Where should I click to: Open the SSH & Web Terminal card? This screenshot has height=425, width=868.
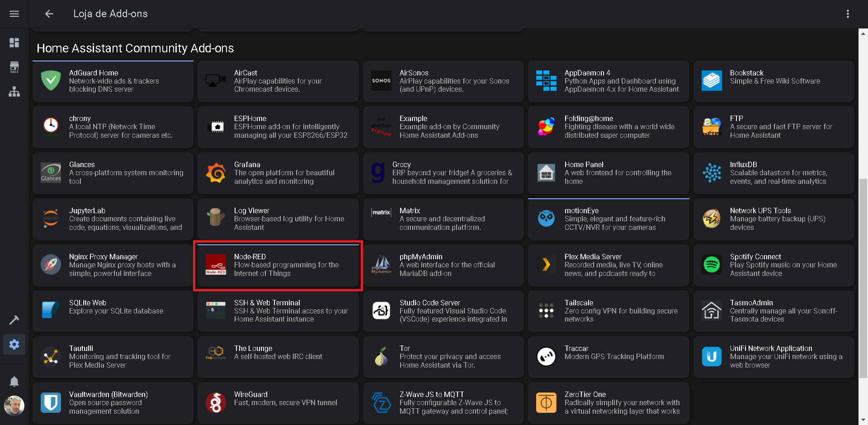click(278, 311)
